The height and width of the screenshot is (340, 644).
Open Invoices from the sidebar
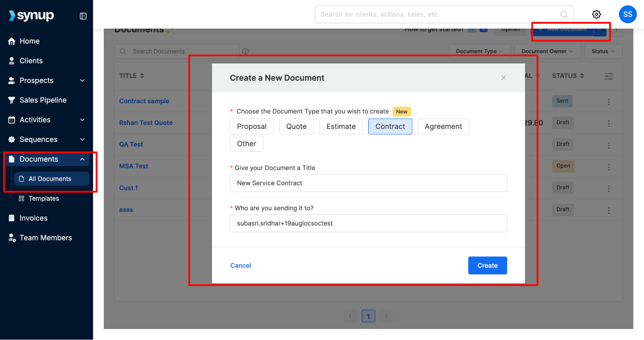click(x=34, y=218)
